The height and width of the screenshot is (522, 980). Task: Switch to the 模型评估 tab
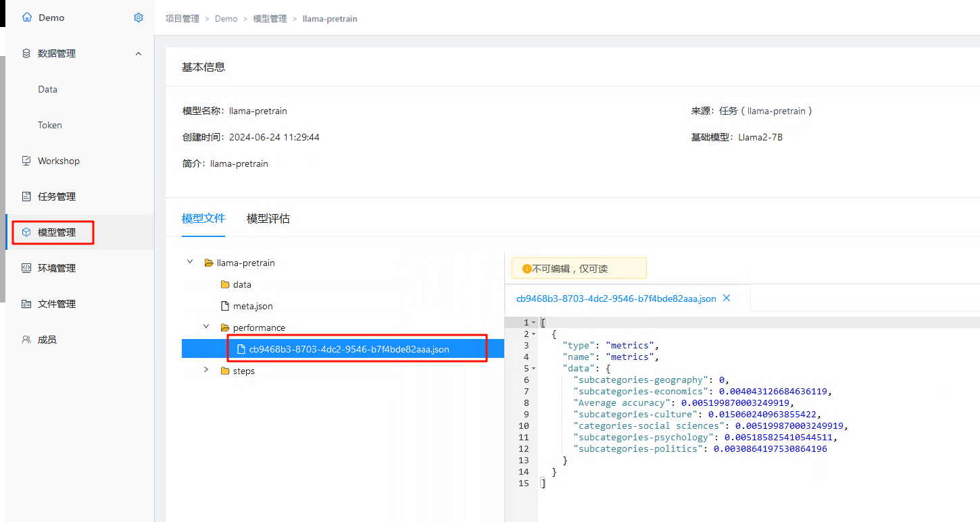pos(268,219)
